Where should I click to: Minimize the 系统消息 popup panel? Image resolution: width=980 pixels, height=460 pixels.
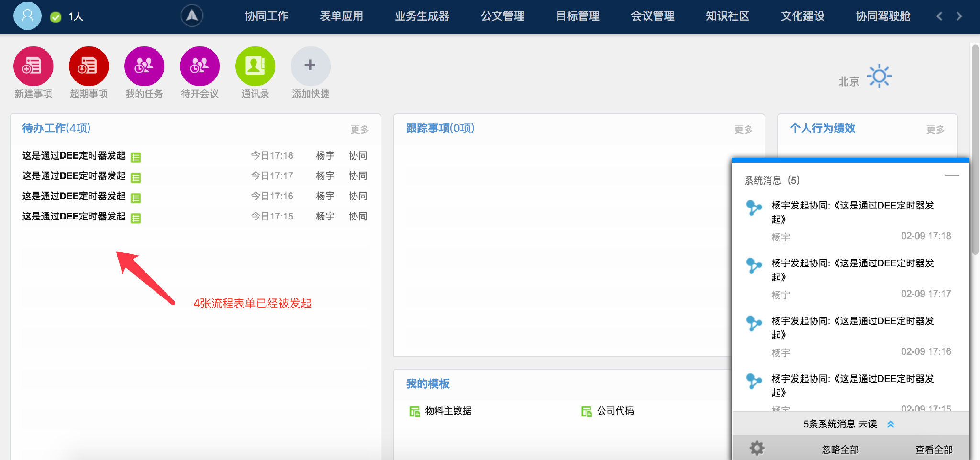(x=951, y=175)
